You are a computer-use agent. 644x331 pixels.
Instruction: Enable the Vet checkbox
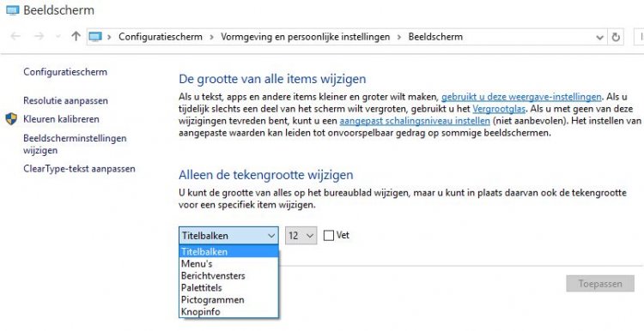[x=329, y=236]
